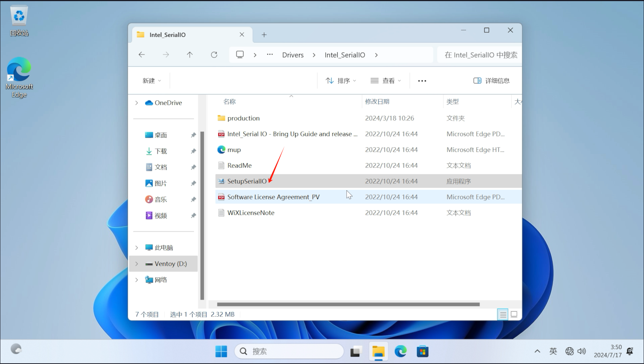Refresh the Intel_SerialIO folder

pyautogui.click(x=214, y=55)
